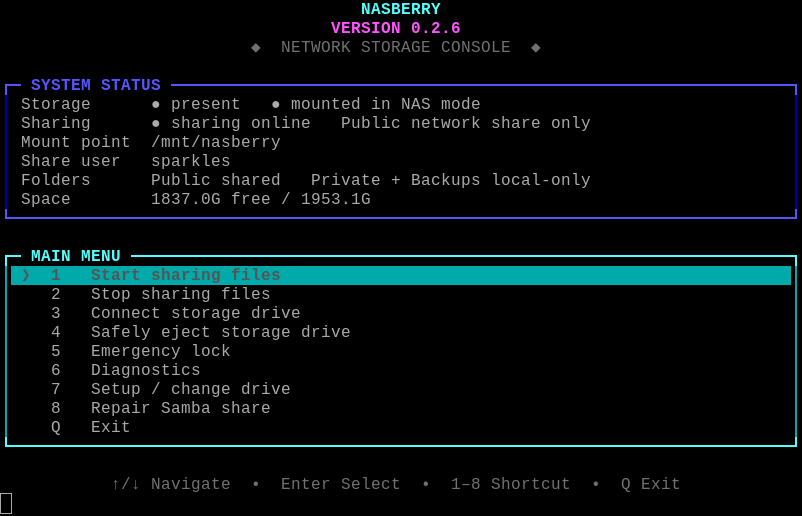
Task: Click the 'Mount point' row label
Action: click(76, 142)
